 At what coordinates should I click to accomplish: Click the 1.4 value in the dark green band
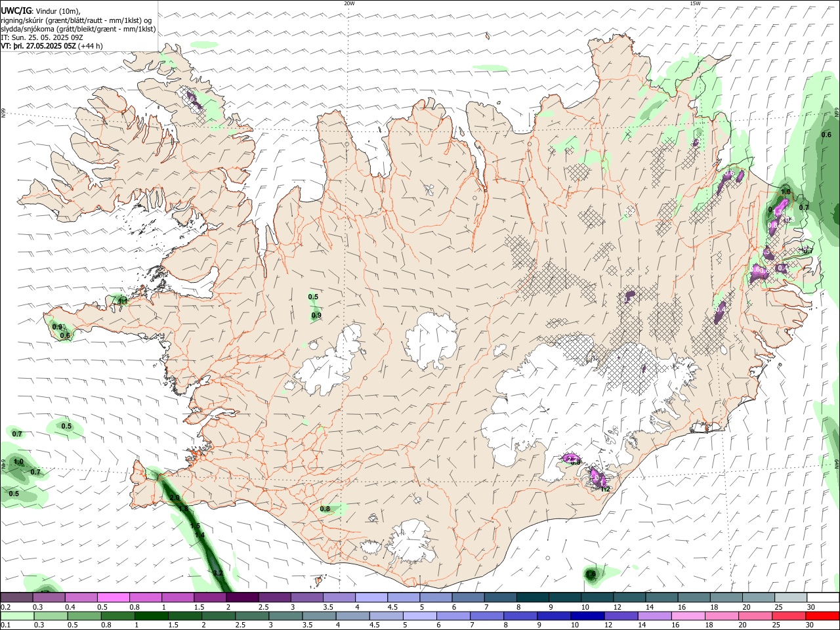pyautogui.click(x=200, y=535)
